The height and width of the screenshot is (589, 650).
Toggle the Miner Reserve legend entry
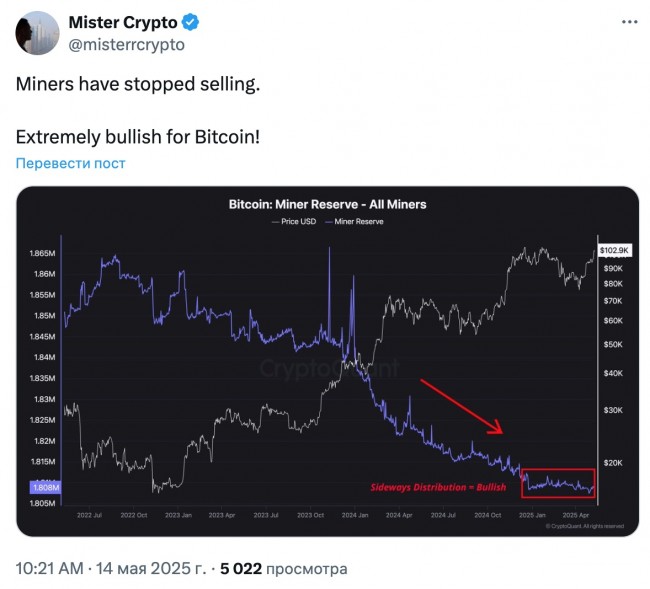pyautogui.click(x=354, y=221)
